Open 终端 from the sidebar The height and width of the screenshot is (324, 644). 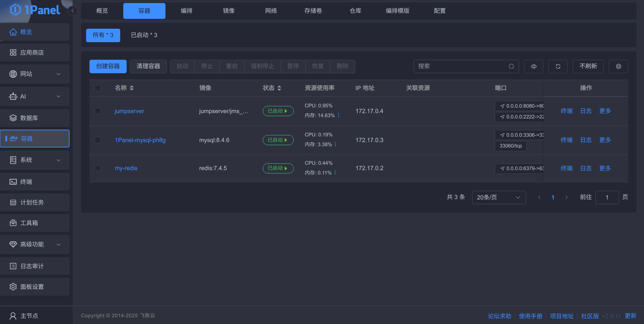35,182
